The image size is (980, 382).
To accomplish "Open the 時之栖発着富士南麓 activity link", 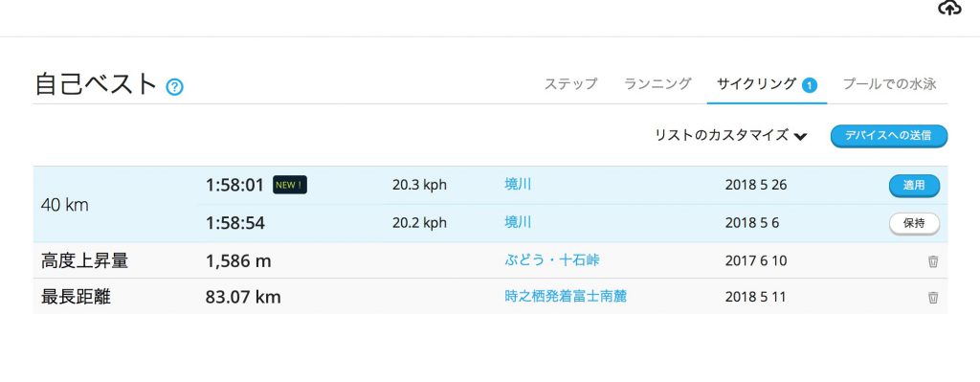I will pyautogui.click(x=566, y=297).
